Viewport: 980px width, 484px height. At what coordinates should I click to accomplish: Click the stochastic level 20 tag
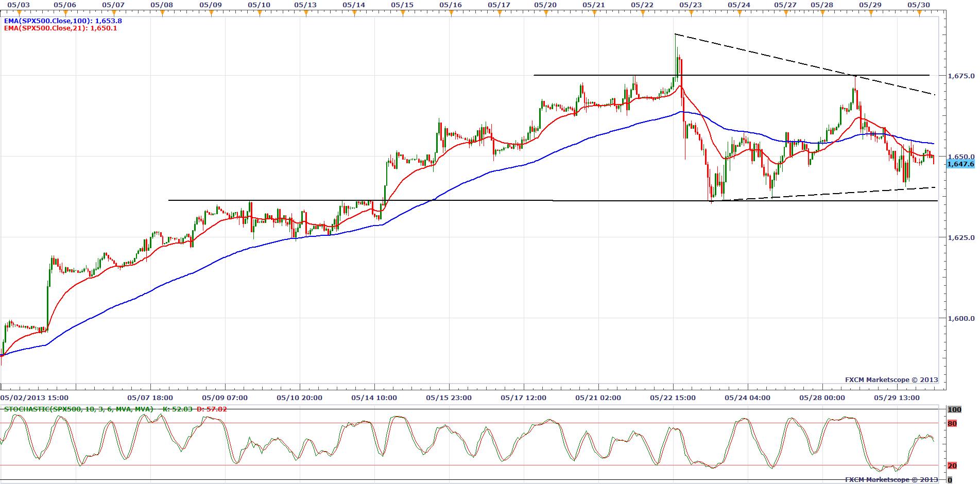(952, 466)
